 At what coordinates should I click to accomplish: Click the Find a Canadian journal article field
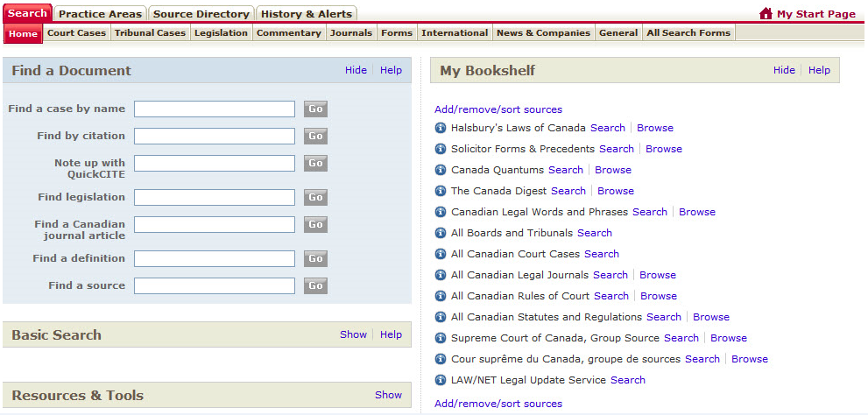[215, 225]
